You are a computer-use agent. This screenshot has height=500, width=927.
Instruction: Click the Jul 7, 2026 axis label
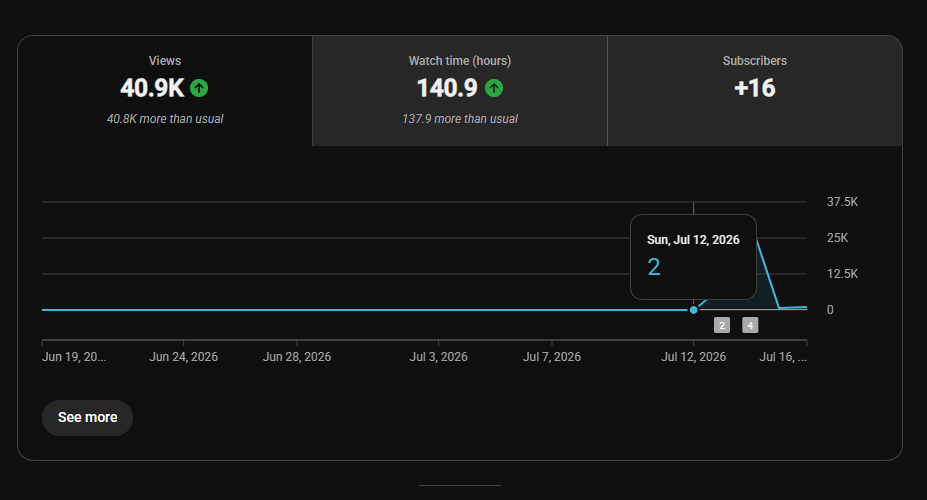(552, 357)
